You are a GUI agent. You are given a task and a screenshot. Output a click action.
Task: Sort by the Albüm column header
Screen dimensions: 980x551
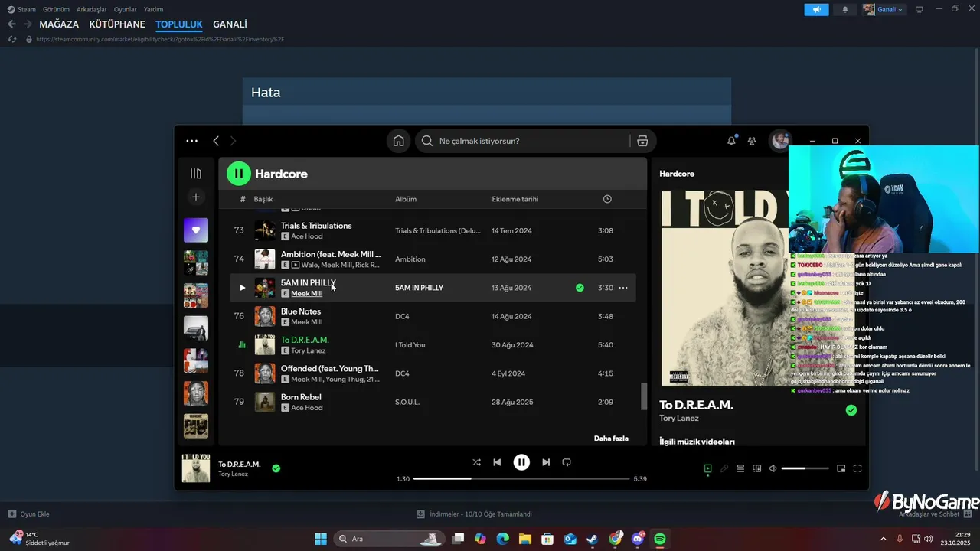[x=406, y=199]
